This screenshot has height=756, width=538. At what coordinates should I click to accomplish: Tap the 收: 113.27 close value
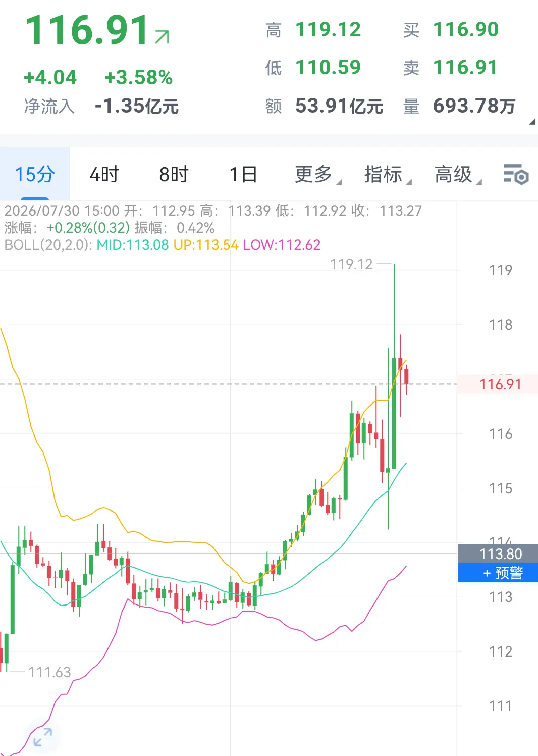(387, 211)
